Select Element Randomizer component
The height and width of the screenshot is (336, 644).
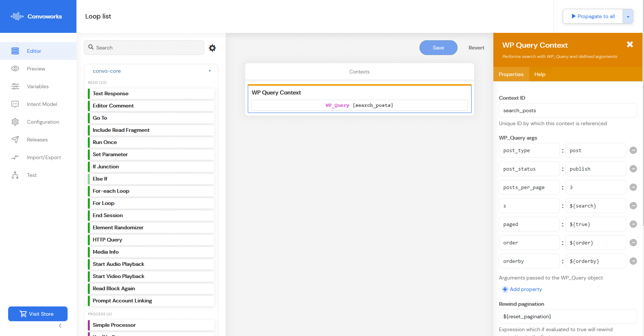(151, 227)
